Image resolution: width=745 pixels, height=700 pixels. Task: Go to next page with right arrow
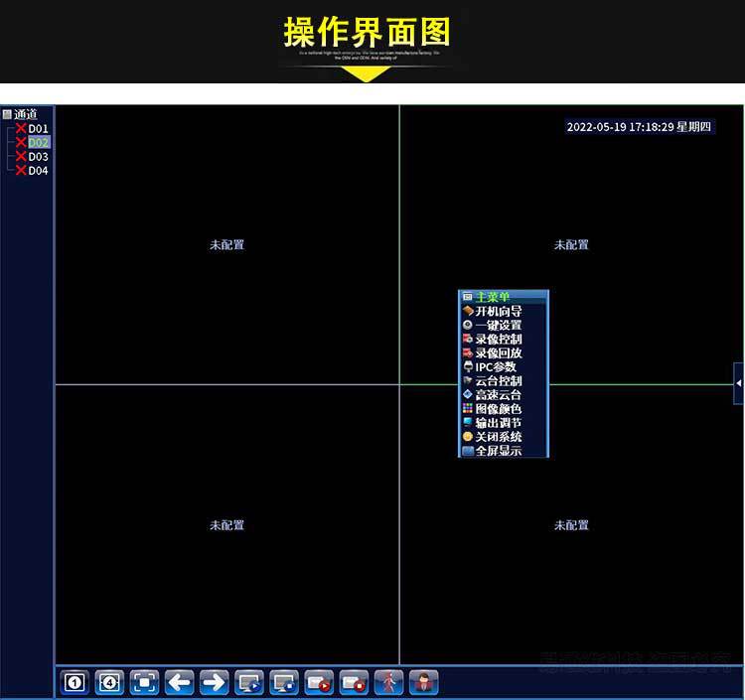click(x=215, y=682)
